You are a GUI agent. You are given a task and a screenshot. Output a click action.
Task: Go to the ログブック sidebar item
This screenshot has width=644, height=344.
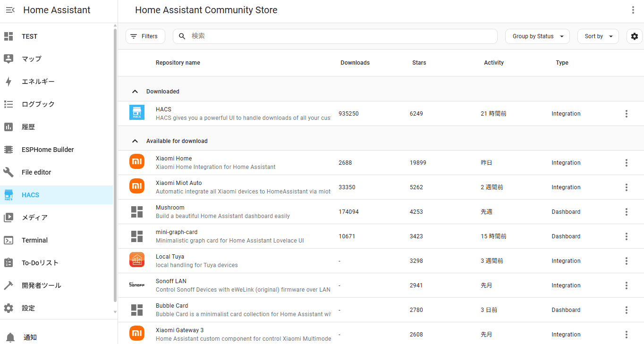click(x=57, y=104)
